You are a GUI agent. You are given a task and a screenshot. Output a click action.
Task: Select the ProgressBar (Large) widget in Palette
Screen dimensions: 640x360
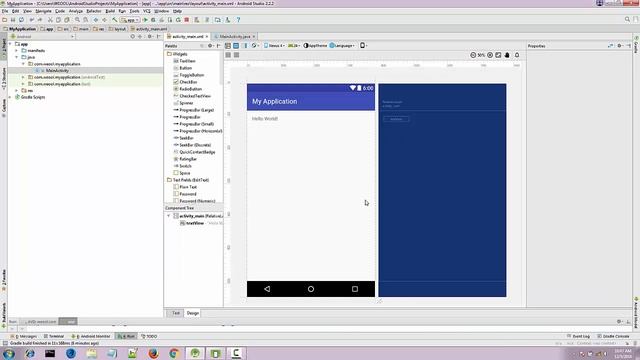pos(193,110)
